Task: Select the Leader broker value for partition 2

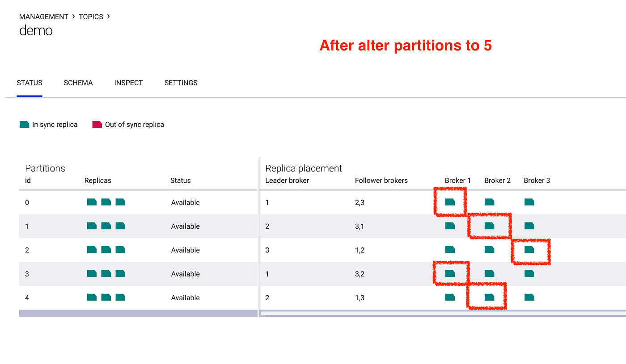Action: [x=267, y=250]
